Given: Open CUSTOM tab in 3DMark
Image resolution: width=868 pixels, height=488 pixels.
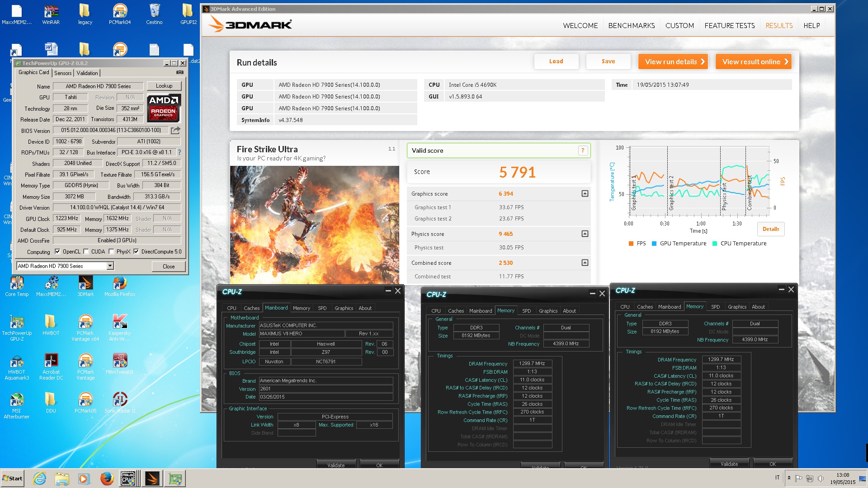Looking at the screenshot, I should [679, 26].
